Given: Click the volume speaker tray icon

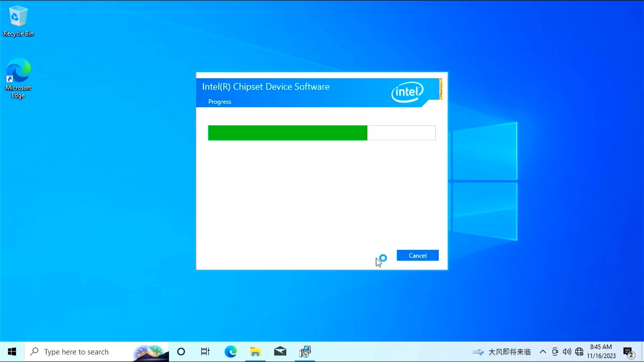Looking at the screenshot, I should click(x=567, y=352).
